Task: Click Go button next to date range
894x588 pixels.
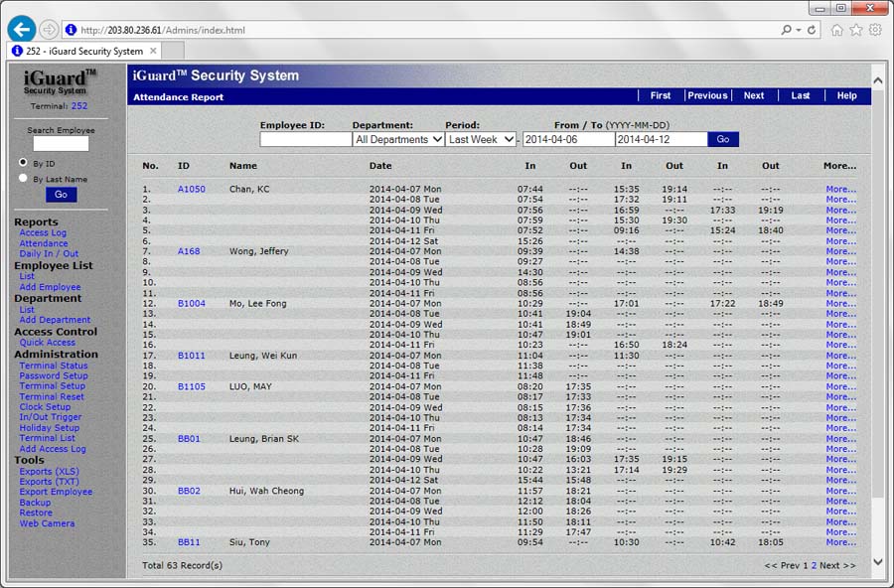Action: (723, 139)
